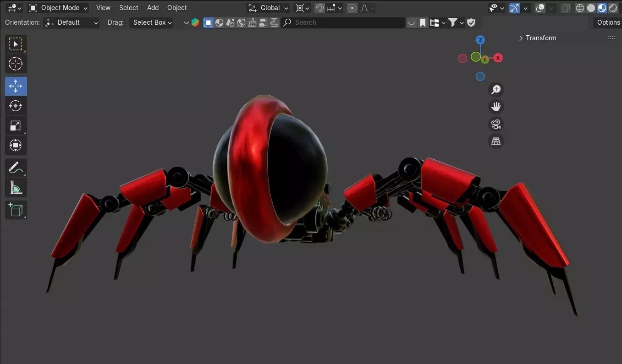622x364 pixels.
Task: Toggle X-ray mode
Action: [566, 8]
